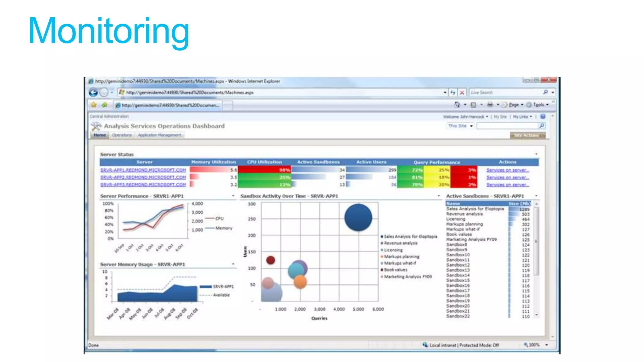Click the blue Help icon near My Links
The width and height of the screenshot is (644, 362).
pos(543,117)
